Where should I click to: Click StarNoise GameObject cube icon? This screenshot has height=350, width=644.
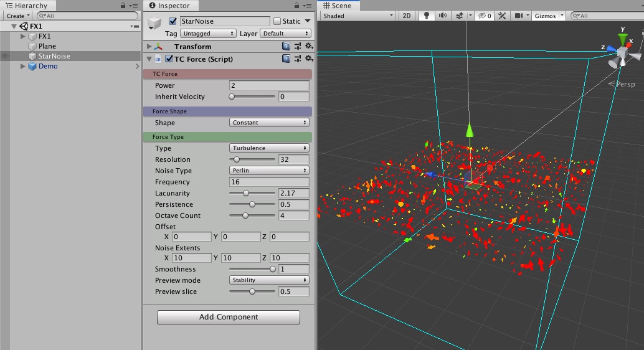(x=154, y=22)
